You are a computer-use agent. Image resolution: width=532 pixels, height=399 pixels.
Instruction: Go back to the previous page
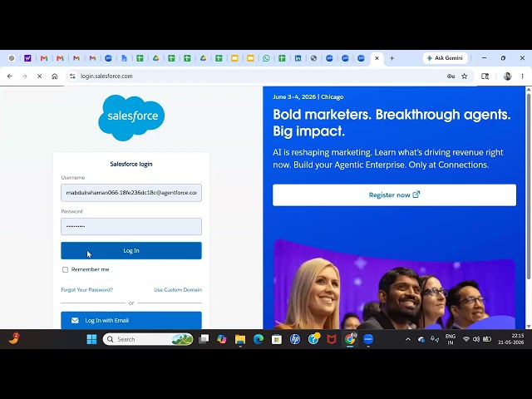click(10, 76)
